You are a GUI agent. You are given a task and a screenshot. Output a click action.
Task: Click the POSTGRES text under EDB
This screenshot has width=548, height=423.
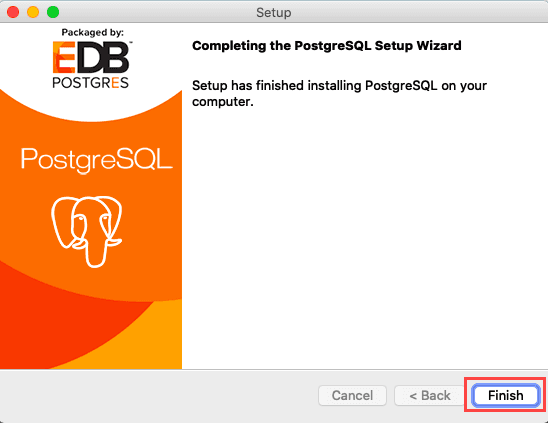[x=91, y=83]
